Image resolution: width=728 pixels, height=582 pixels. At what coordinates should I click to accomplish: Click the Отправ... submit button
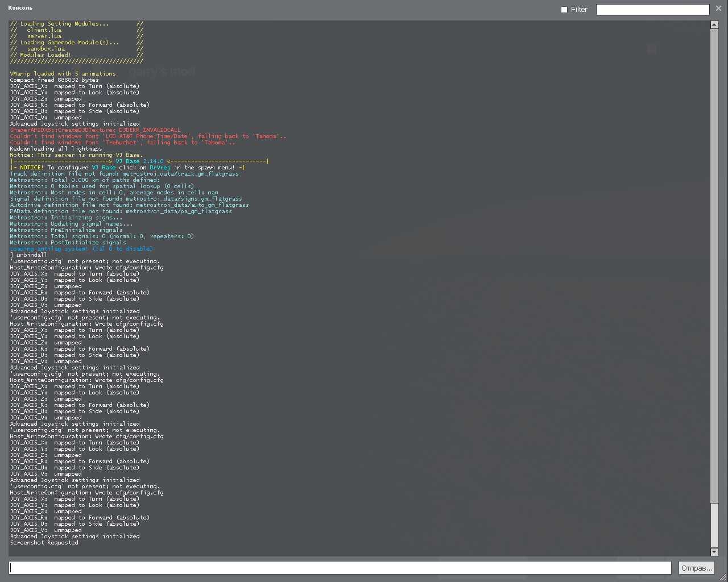pos(697,568)
